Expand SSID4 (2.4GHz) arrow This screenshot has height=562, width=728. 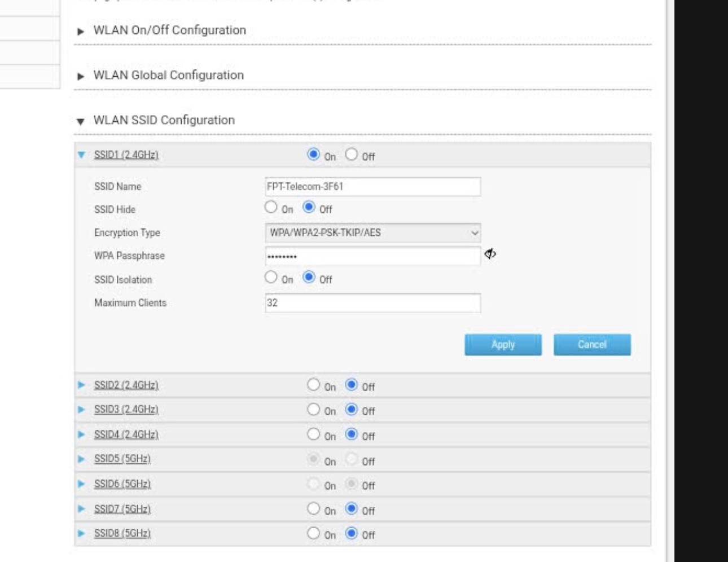81,434
